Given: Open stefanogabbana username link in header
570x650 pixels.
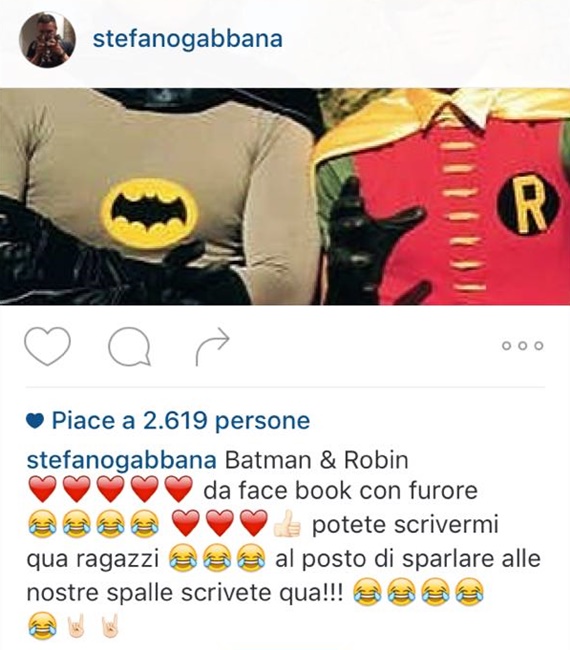Looking at the screenshot, I should point(188,39).
